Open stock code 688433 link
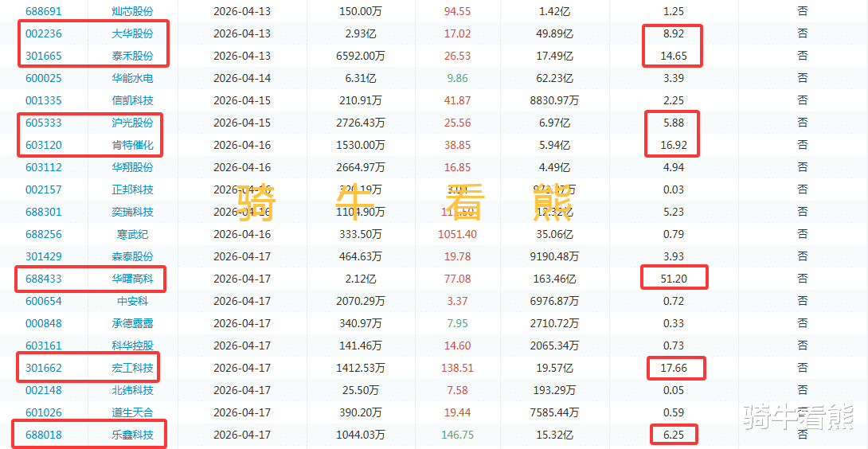 pyautogui.click(x=44, y=279)
